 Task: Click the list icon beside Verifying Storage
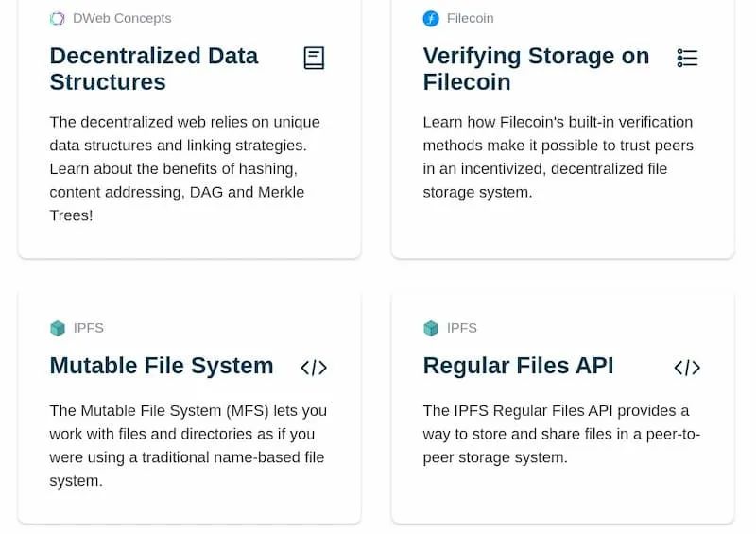pyautogui.click(x=687, y=59)
